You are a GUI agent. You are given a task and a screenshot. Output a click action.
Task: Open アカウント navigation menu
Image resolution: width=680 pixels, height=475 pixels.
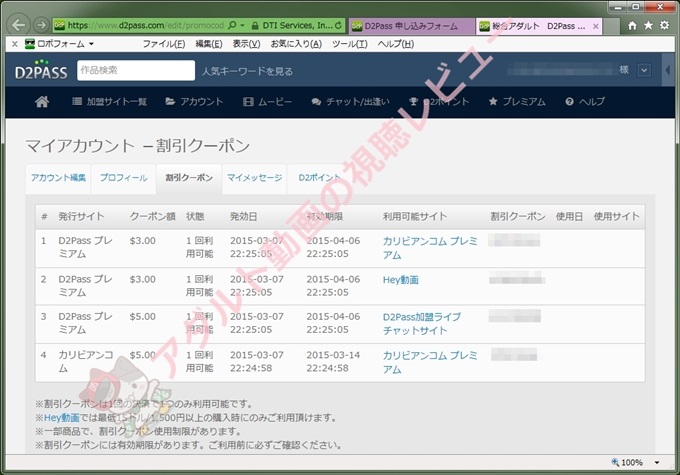[x=194, y=102]
